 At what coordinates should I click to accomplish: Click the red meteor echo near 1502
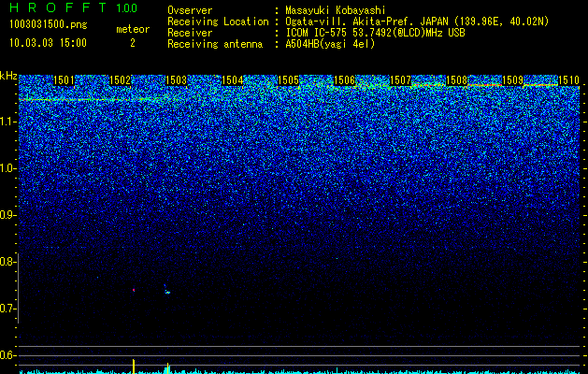coord(134,290)
